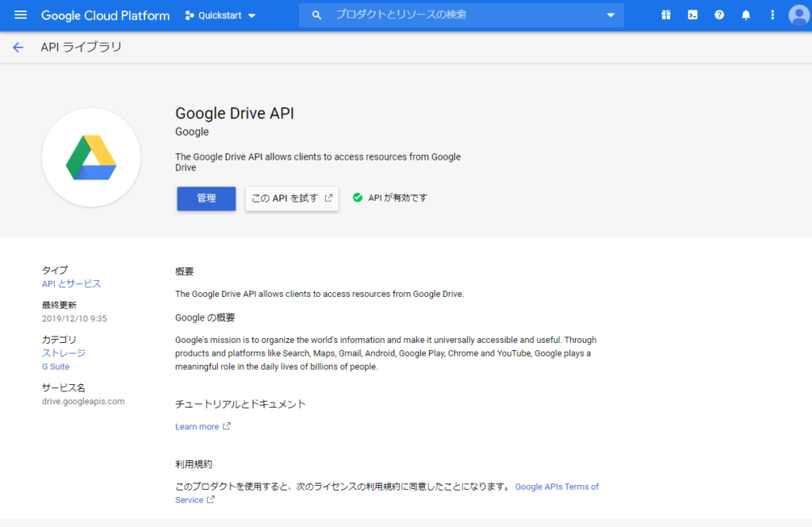Click the API が有効です status text

(x=398, y=198)
